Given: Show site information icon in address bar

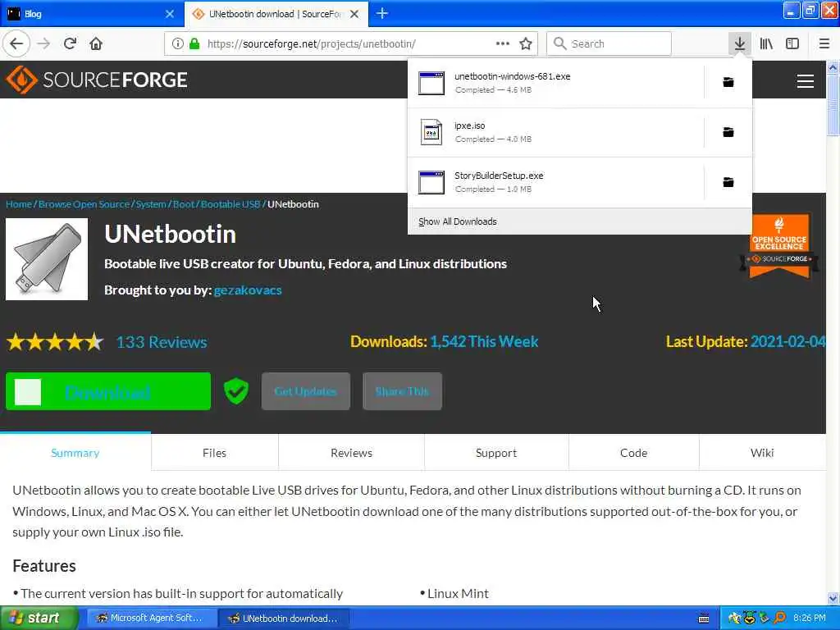Looking at the screenshot, I should tap(177, 43).
